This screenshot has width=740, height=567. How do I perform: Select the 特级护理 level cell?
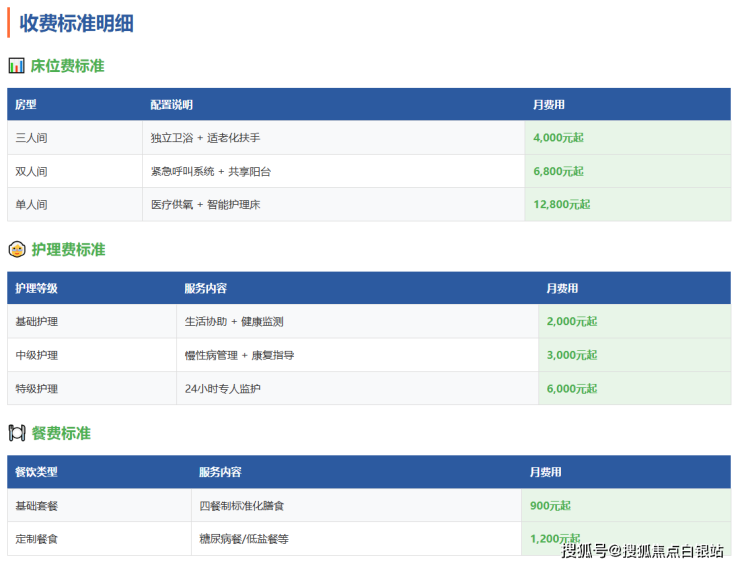point(92,388)
